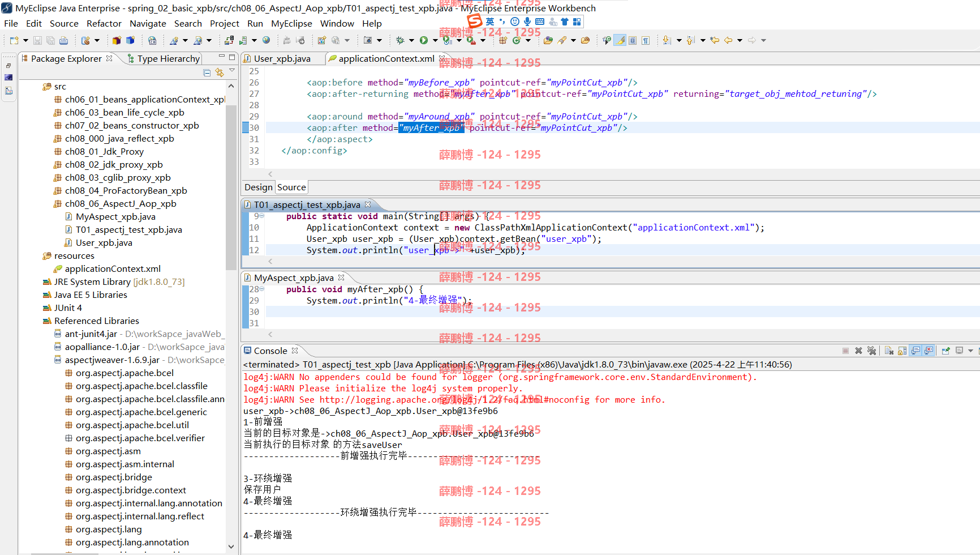Click the green Run button icon
Viewport: 980px width, 555px height.
[x=423, y=40]
